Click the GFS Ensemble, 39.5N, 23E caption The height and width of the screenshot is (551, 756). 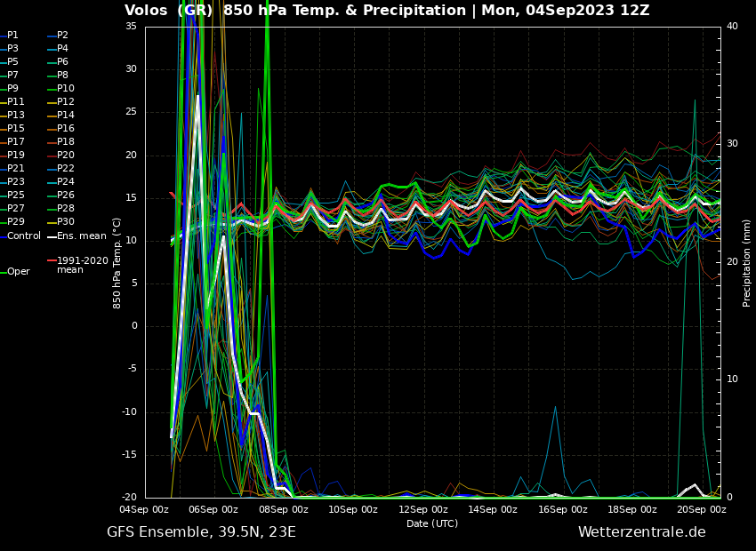pyautogui.click(x=201, y=532)
